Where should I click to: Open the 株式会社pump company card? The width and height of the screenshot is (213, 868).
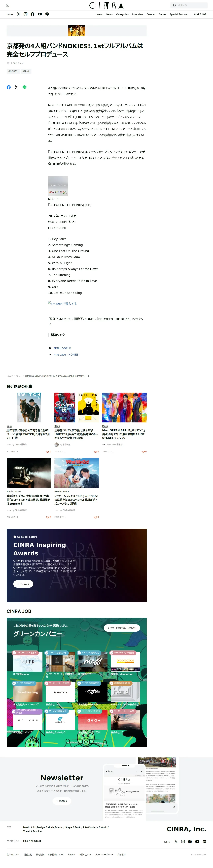click(x=28, y=664)
